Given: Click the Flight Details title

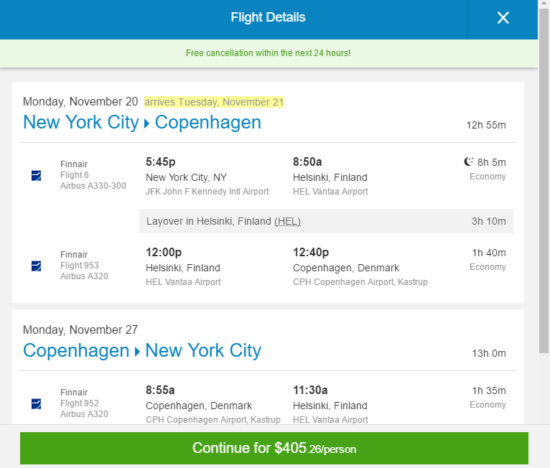Looking at the screenshot, I should point(268,17).
